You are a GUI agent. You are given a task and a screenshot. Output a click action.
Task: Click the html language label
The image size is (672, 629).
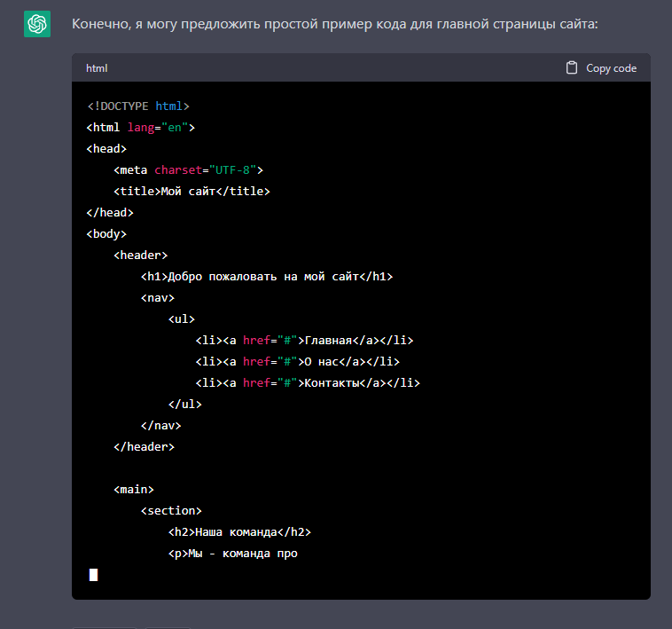coord(97,68)
